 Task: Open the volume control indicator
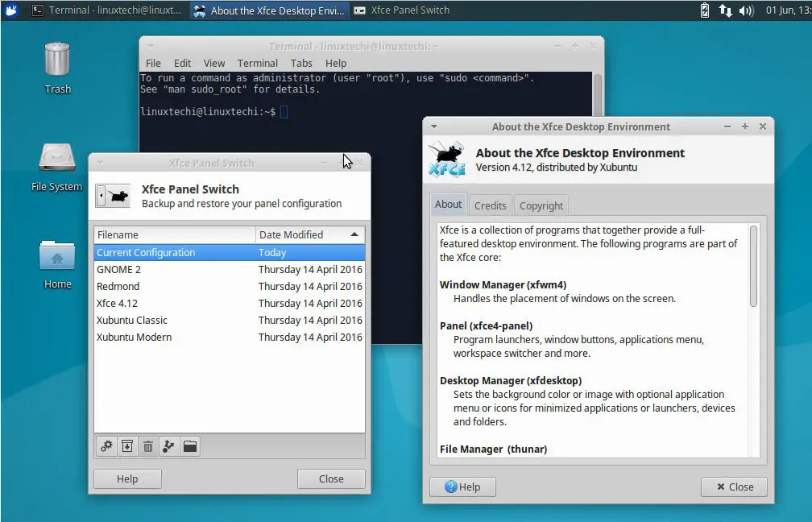(746, 10)
